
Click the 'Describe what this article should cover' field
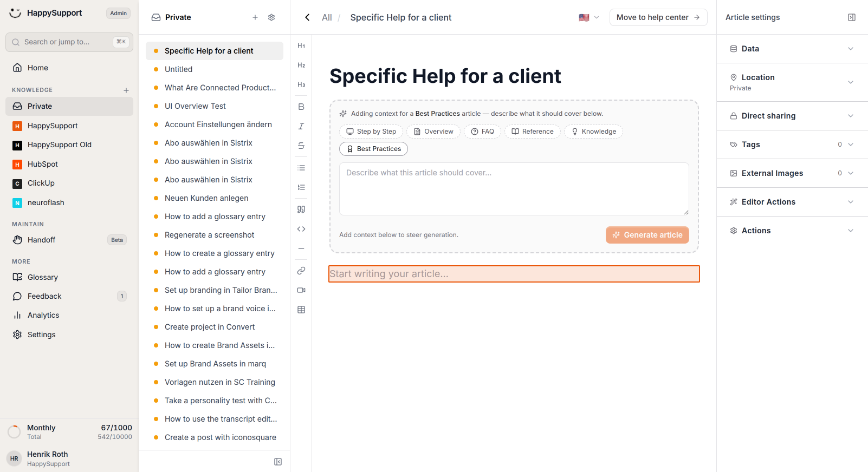coord(514,189)
